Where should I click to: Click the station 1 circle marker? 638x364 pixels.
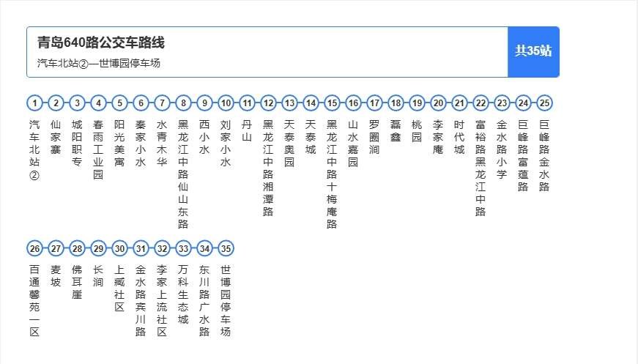coord(35,103)
